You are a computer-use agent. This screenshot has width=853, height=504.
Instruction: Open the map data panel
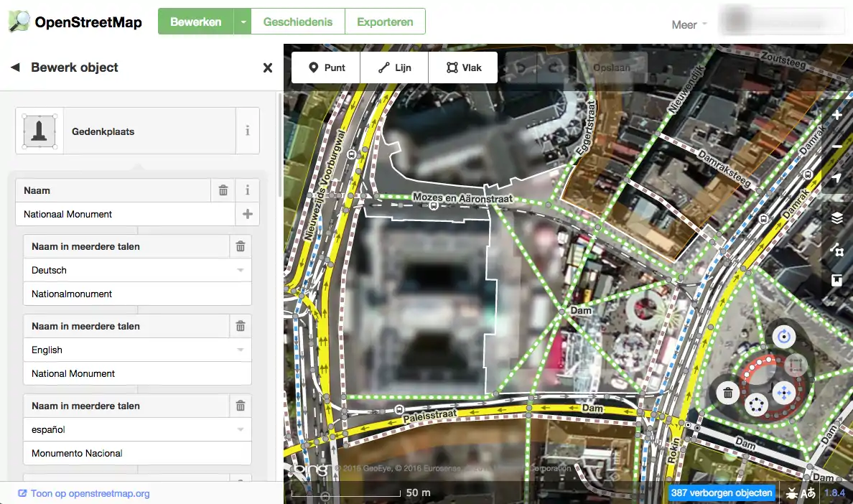pyautogui.click(x=836, y=250)
